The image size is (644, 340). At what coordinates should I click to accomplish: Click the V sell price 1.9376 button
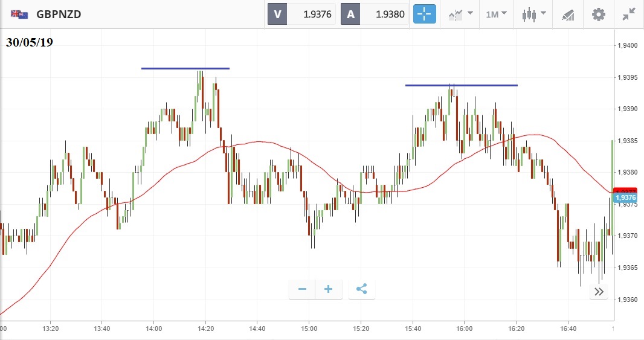(301, 14)
